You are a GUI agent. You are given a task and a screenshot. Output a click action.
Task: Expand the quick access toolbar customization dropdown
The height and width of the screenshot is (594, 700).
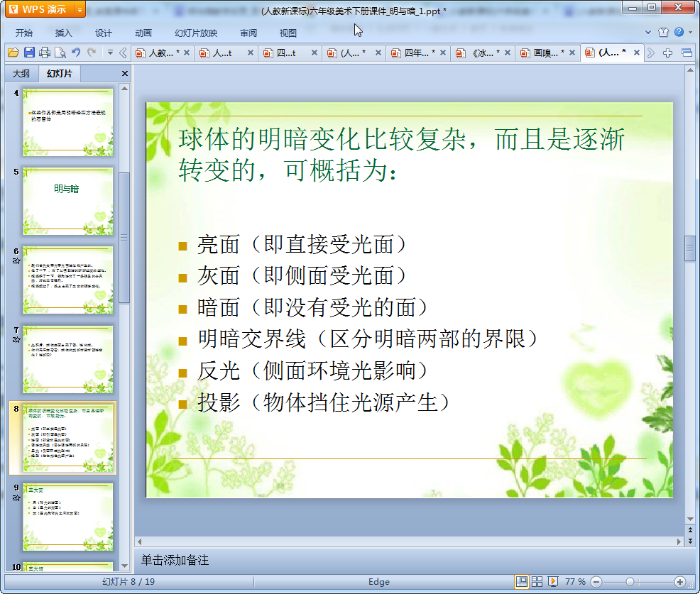pos(110,53)
